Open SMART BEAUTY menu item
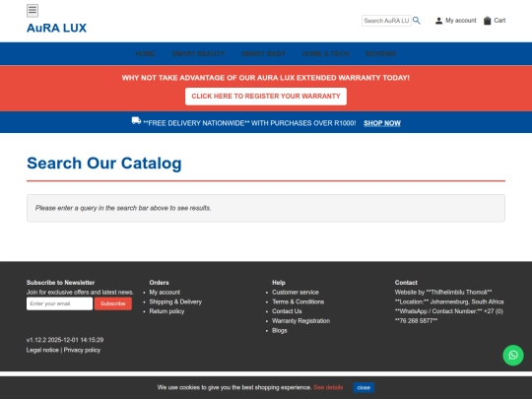This screenshot has height=399, width=532. [198, 54]
